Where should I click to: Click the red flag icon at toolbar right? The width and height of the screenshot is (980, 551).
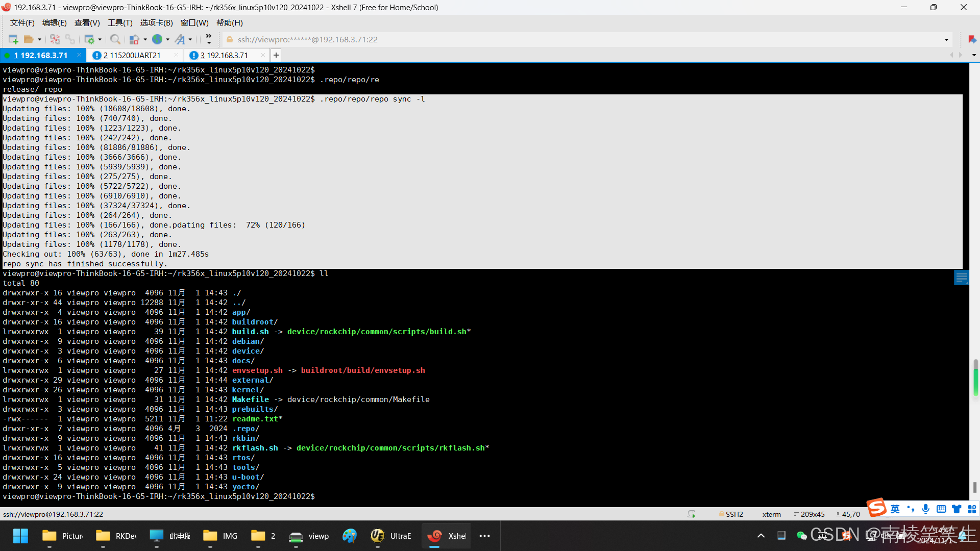(972, 39)
